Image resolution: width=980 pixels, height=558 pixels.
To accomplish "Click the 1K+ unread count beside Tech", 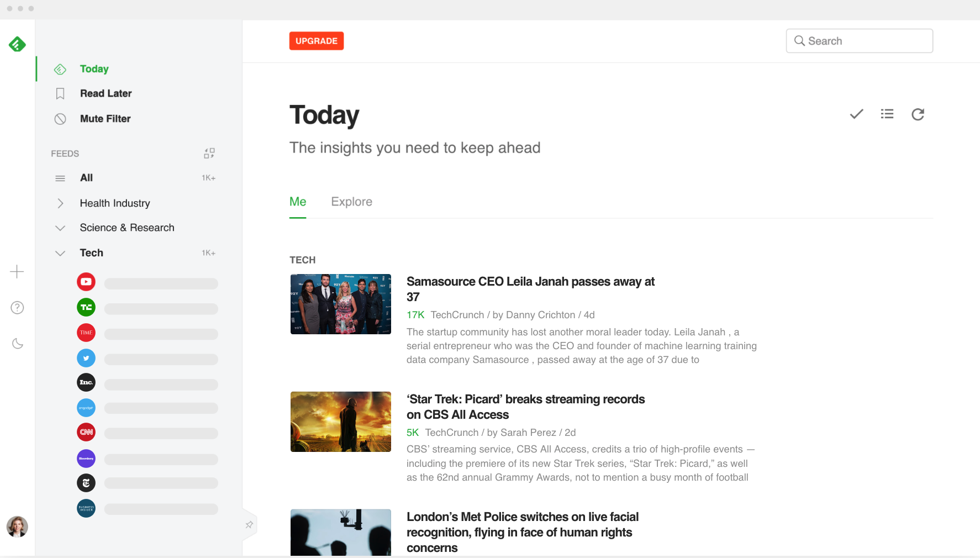I will pyautogui.click(x=208, y=253).
